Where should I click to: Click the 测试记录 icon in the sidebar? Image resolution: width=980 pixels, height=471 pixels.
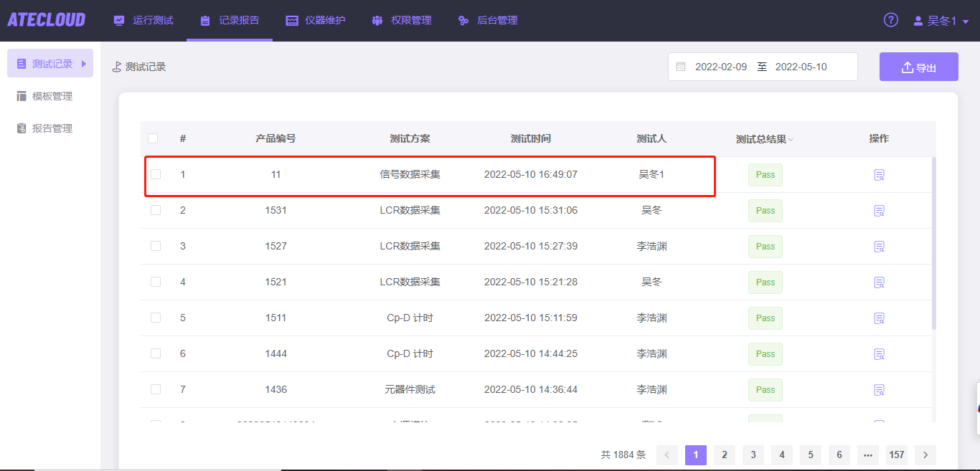pos(22,63)
